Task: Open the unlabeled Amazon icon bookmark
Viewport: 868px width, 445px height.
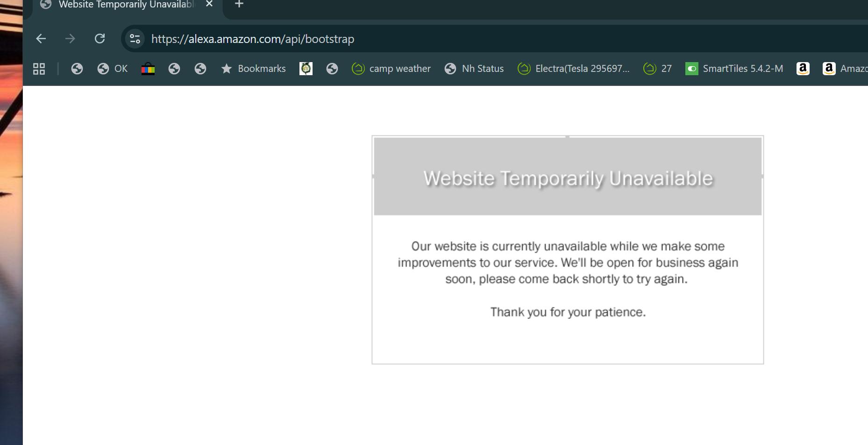Action: point(803,69)
